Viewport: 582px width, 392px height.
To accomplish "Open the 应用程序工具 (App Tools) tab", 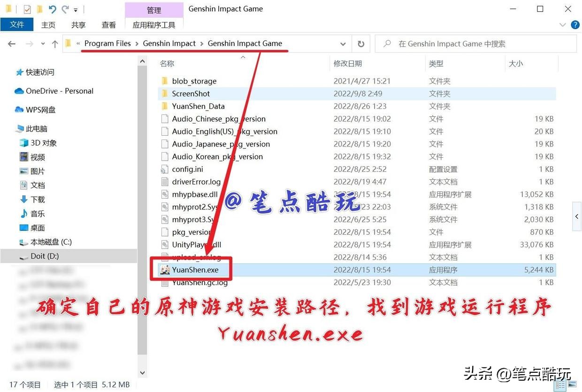I will (154, 25).
